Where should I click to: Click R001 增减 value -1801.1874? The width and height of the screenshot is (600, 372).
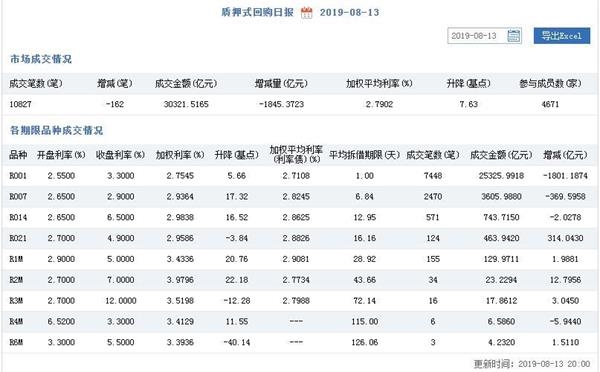565,176
